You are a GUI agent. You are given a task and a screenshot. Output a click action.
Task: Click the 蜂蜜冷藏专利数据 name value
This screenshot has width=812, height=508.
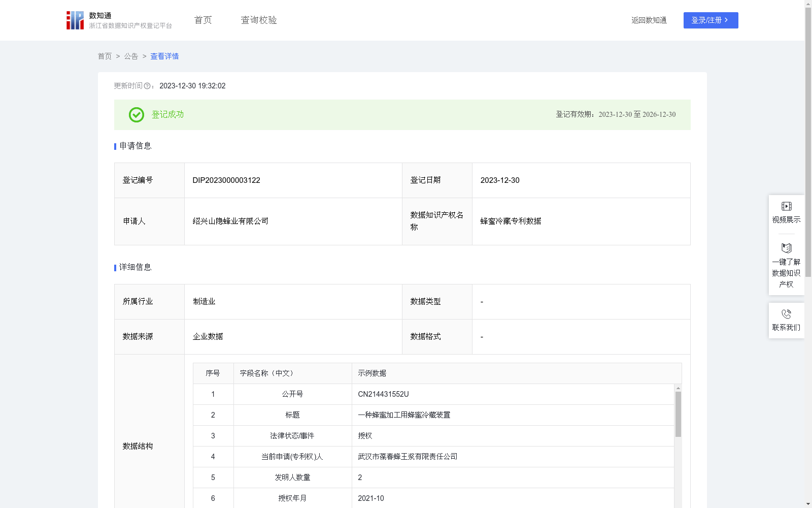point(511,221)
